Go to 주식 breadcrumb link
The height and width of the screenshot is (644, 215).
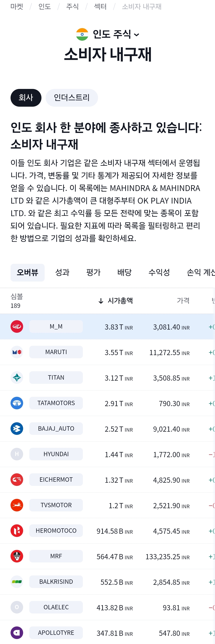point(72,7)
